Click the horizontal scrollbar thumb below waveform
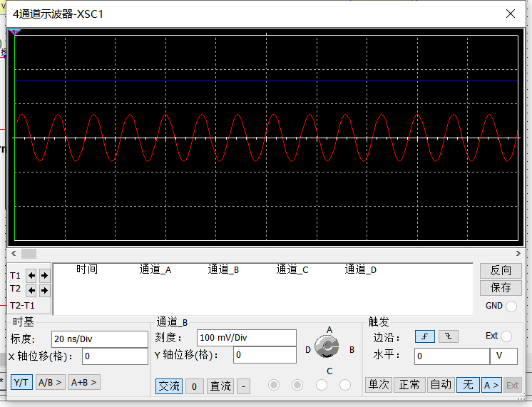 pos(29,254)
